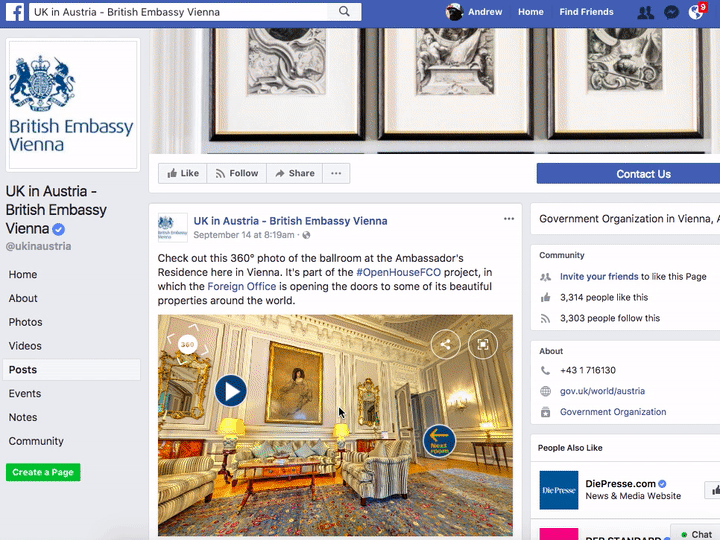Open Find Friends in top bar
The height and width of the screenshot is (540, 720).
point(586,12)
